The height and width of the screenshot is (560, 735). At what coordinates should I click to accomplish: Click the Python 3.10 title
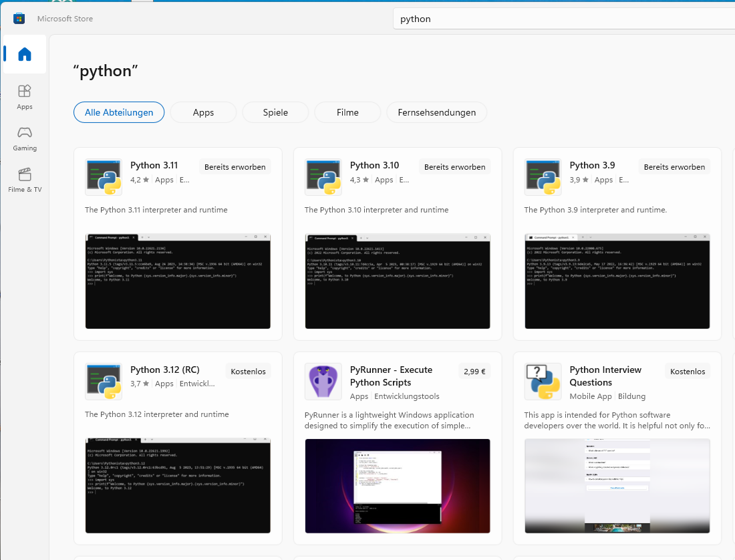point(375,165)
